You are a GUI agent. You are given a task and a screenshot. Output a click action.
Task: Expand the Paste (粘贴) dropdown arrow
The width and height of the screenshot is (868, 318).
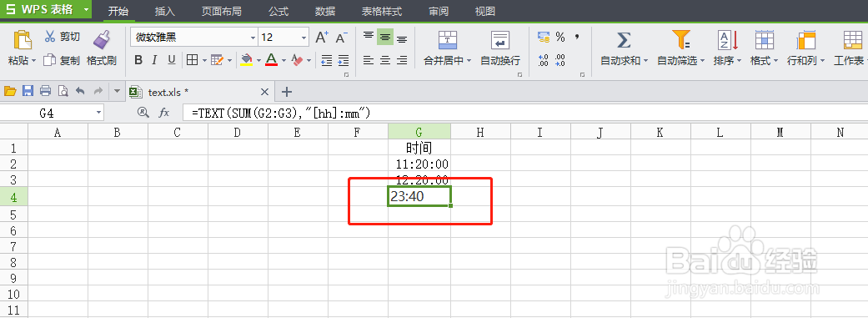click(x=33, y=60)
